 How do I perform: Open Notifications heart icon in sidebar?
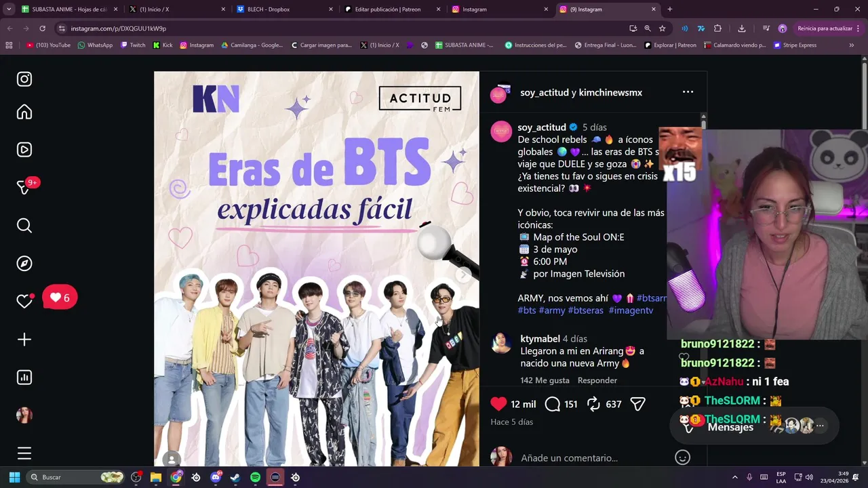pyautogui.click(x=24, y=302)
